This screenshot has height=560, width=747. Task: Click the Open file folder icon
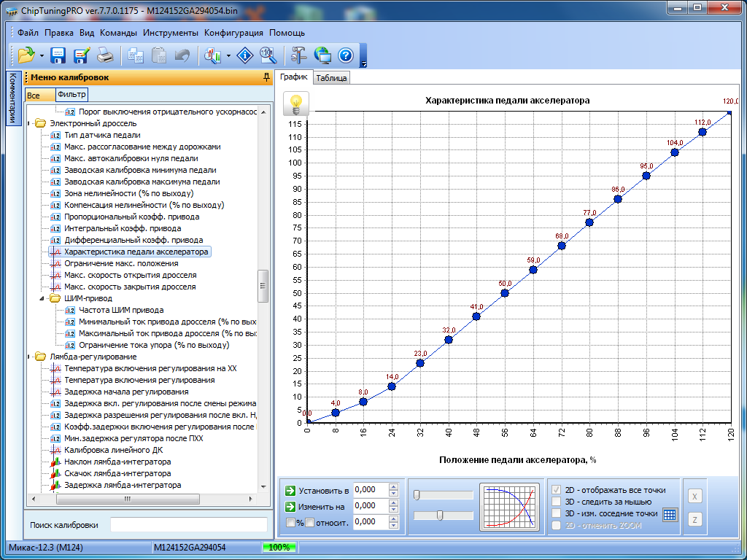(26, 55)
